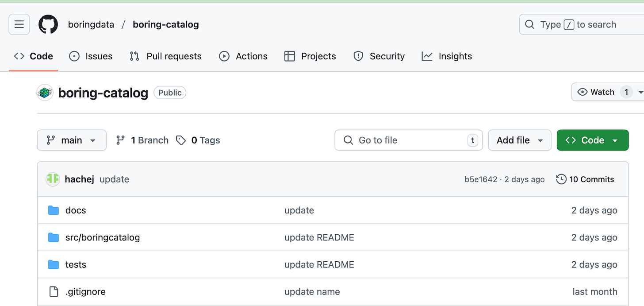The width and height of the screenshot is (644, 306).
Task: Open the Pull requests tab
Action: point(165,56)
